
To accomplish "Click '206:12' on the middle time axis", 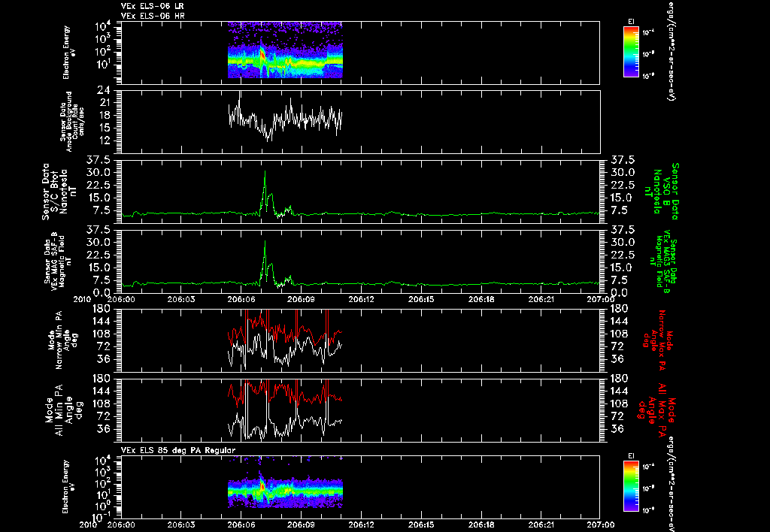I will click(361, 299).
